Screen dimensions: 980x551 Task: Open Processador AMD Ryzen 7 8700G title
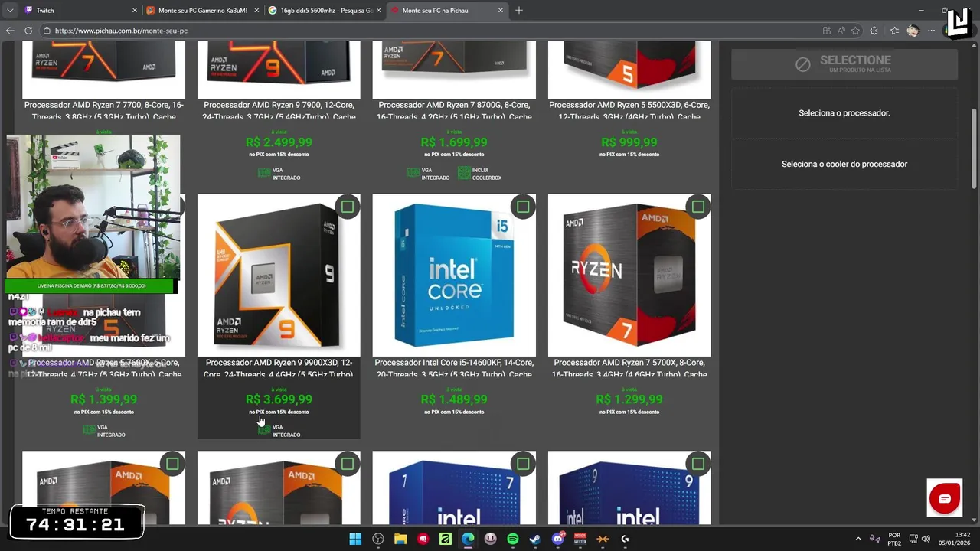454,111
